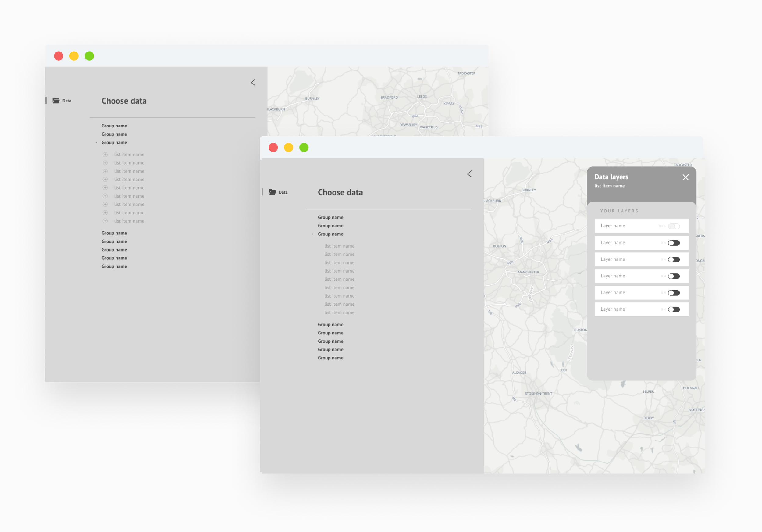Collapse the expanded Group name in front window
Viewport: 762px width, 532px height.
pos(330,234)
